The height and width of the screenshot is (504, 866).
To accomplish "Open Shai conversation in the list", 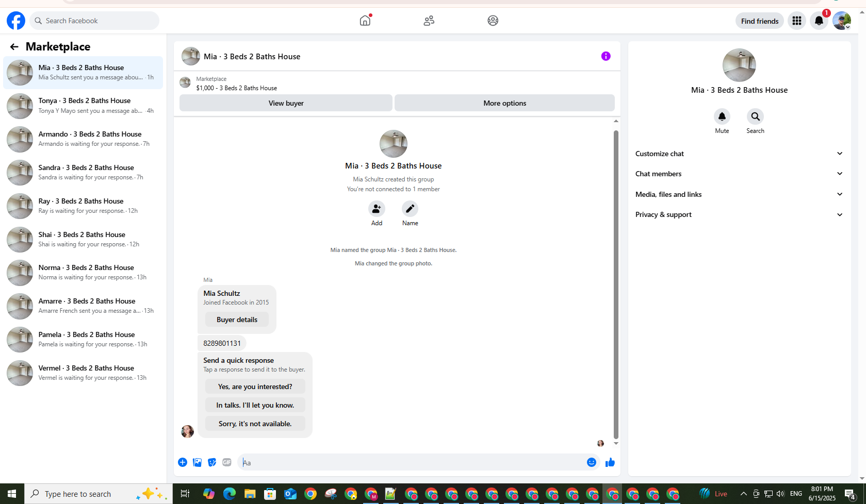I will pyautogui.click(x=83, y=240).
